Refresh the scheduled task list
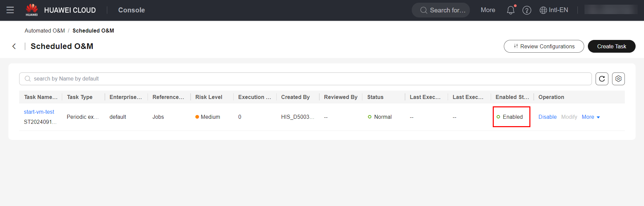The image size is (644, 206). click(x=602, y=79)
